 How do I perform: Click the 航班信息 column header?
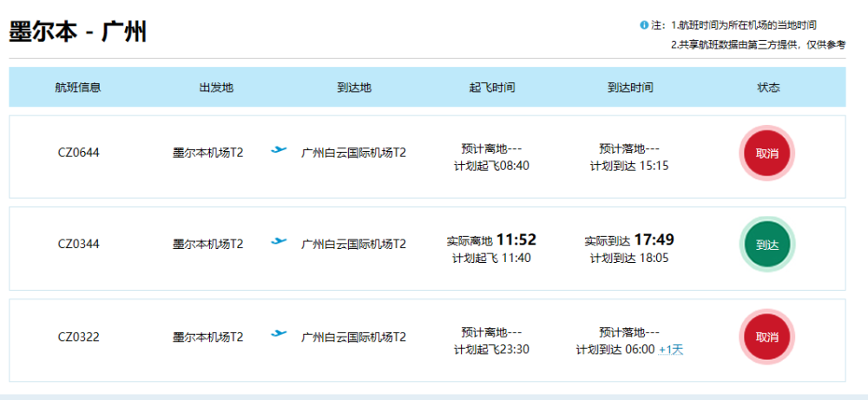point(78,88)
